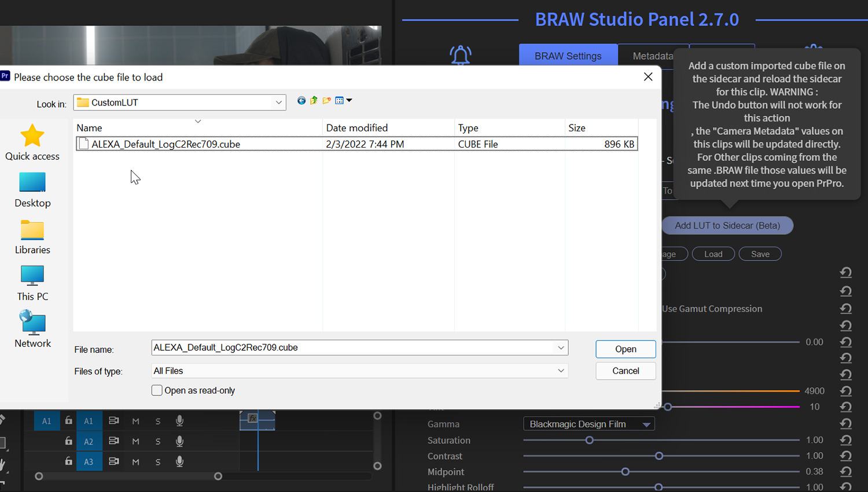Reset the Saturation value with its undo arrow
Viewport: 868px width, 492px height.
pos(845,440)
